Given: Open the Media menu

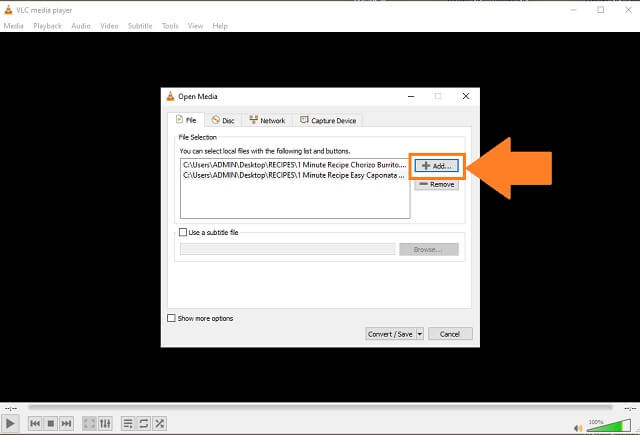Looking at the screenshot, I should click(13, 26).
